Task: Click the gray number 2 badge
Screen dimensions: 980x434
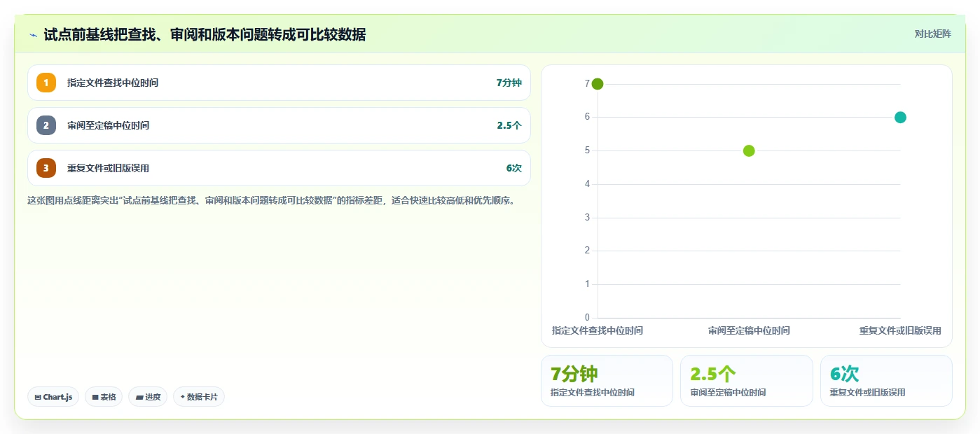Action: point(46,125)
